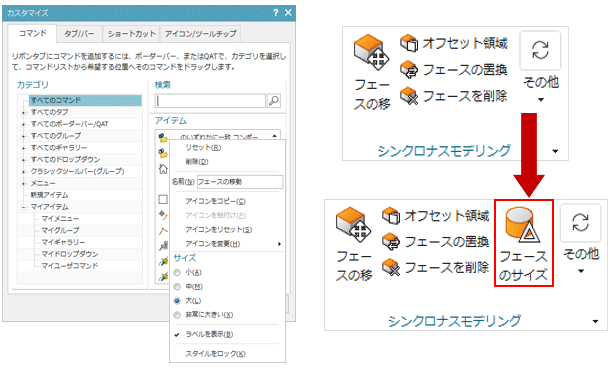Collapse the マイアイテム node
The width and height of the screenshot is (612, 368).
click(x=23, y=207)
